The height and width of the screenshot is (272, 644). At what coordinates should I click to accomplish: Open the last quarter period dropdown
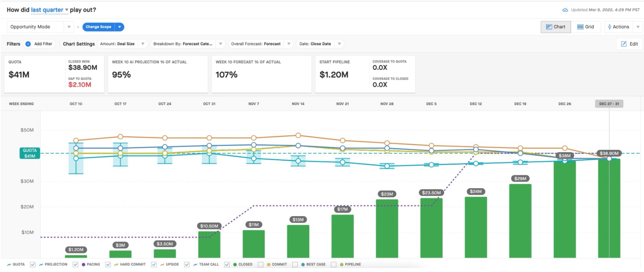(x=50, y=10)
